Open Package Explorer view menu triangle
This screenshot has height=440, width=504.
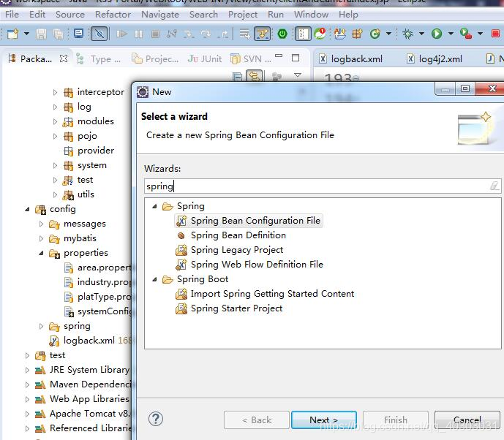[x=298, y=75]
